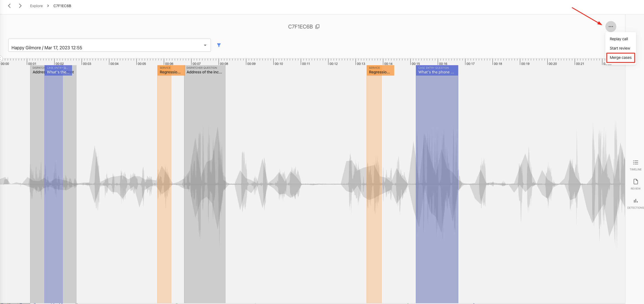
Task: Click the C7F1EC6B breadcrumb item
Action: tap(62, 6)
